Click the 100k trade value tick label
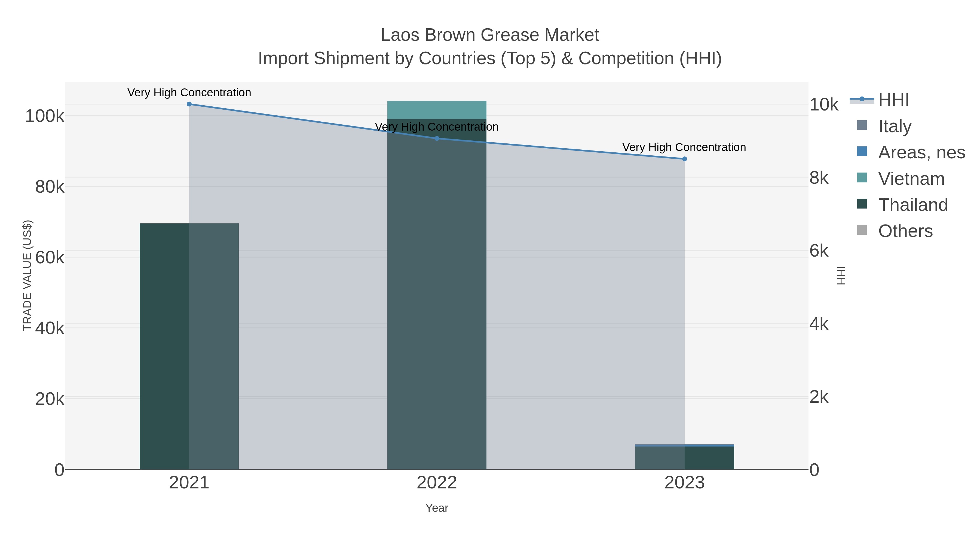 (x=45, y=116)
